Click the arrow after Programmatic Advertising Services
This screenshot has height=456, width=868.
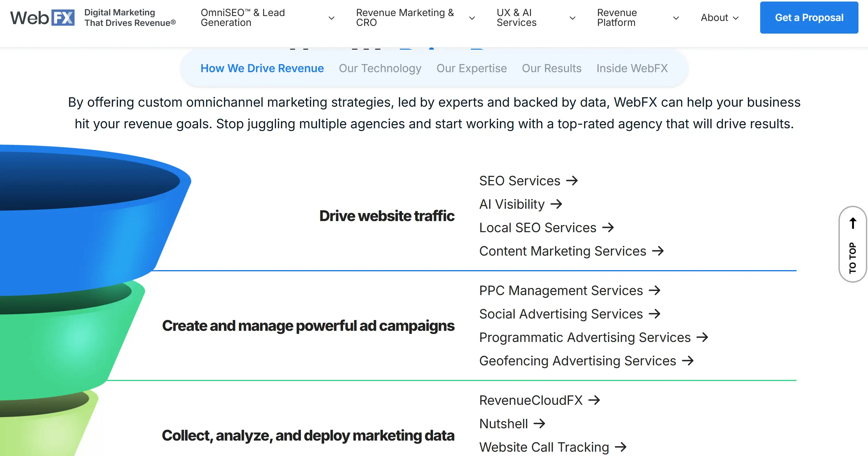tap(702, 337)
